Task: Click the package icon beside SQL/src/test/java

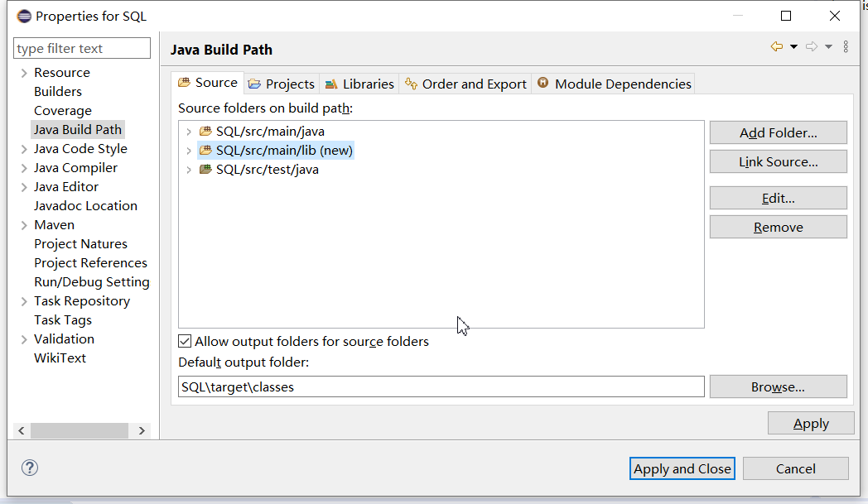Action: click(x=205, y=169)
